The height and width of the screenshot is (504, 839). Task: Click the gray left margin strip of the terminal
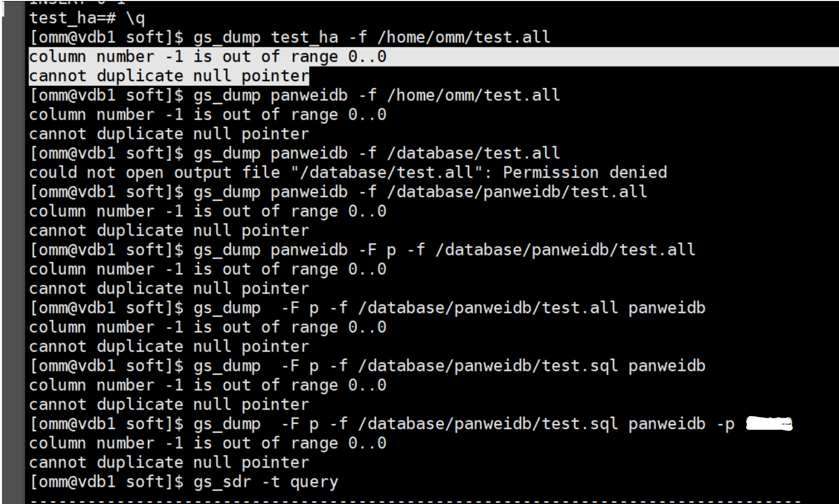point(13,253)
